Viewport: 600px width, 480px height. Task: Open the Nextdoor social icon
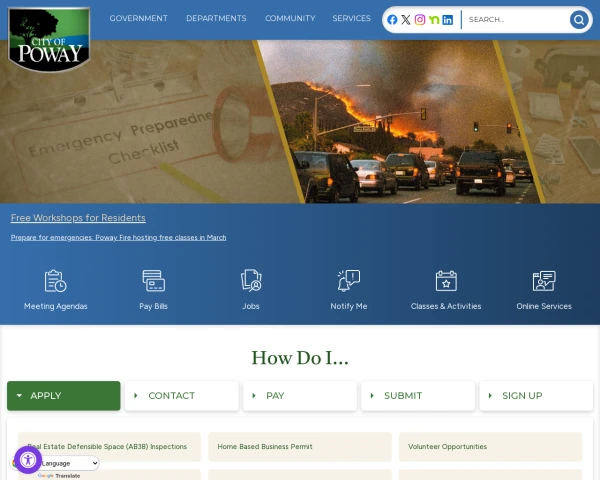pyautogui.click(x=434, y=20)
